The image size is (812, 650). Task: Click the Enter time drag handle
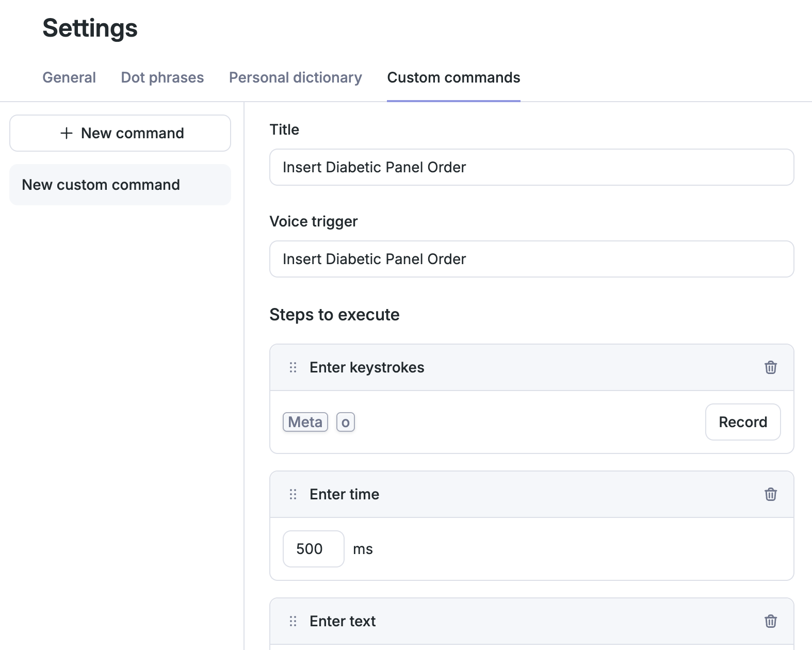[x=293, y=494]
